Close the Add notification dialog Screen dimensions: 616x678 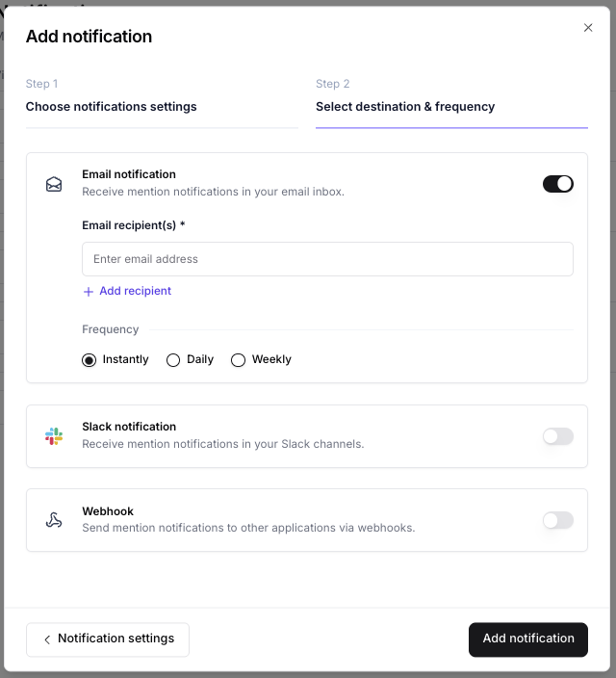coord(588,28)
